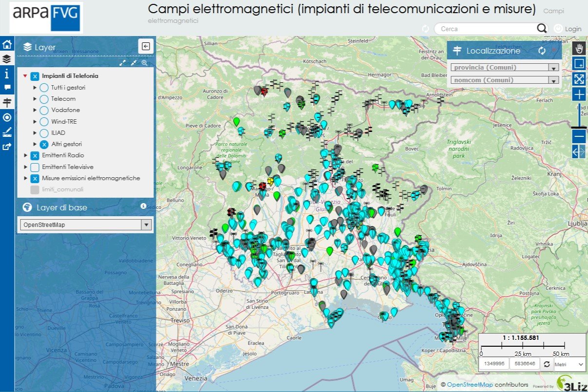The height and width of the screenshot is (392, 588).
Task: Open the nomcom (Comuni) dropdown
Action: click(505, 80)
